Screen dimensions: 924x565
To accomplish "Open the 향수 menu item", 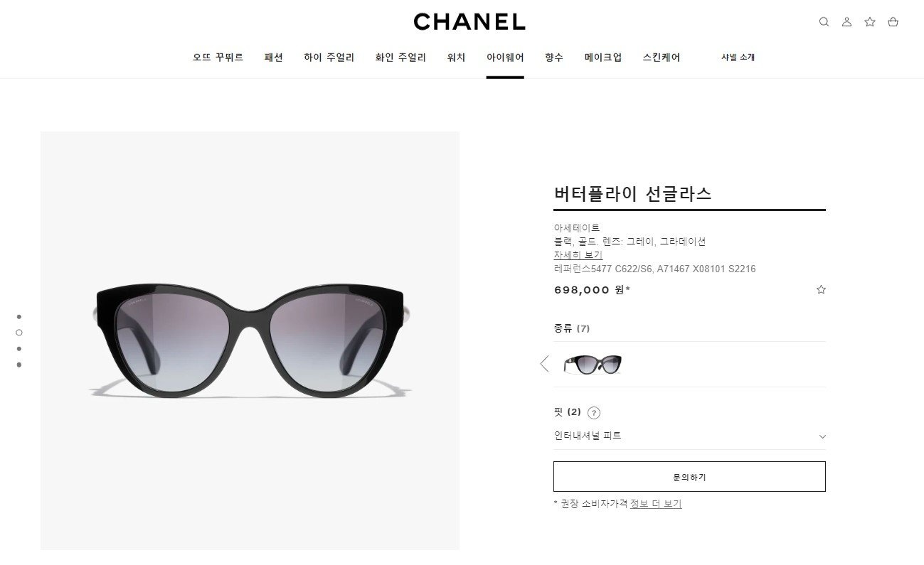I will click(x=554, y=58).
